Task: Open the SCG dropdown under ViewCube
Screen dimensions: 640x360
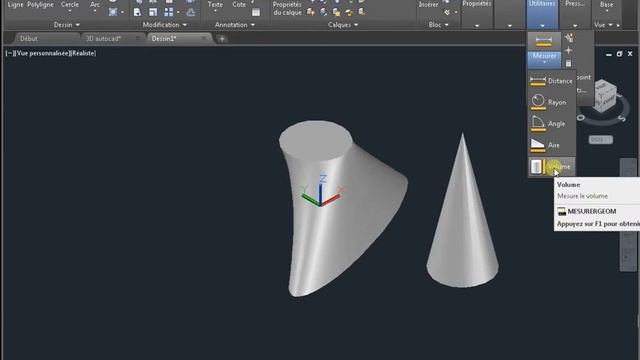Action: (x=600, y=140)
